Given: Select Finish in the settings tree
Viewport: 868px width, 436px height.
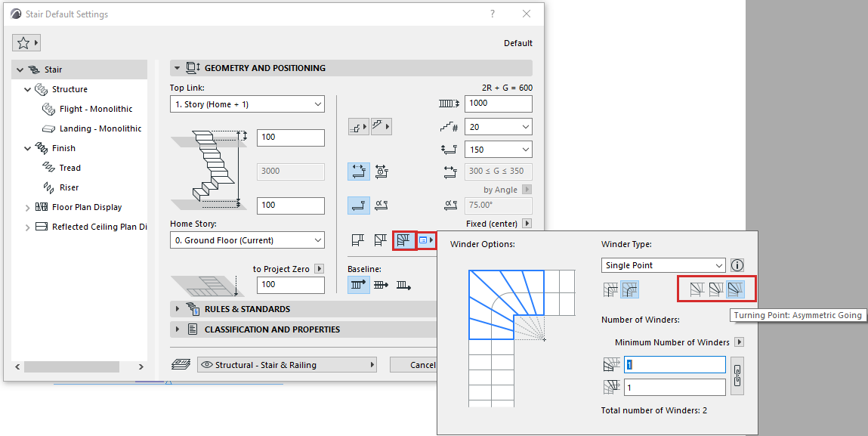Looking at the screenshot, I should pos(63,148).
